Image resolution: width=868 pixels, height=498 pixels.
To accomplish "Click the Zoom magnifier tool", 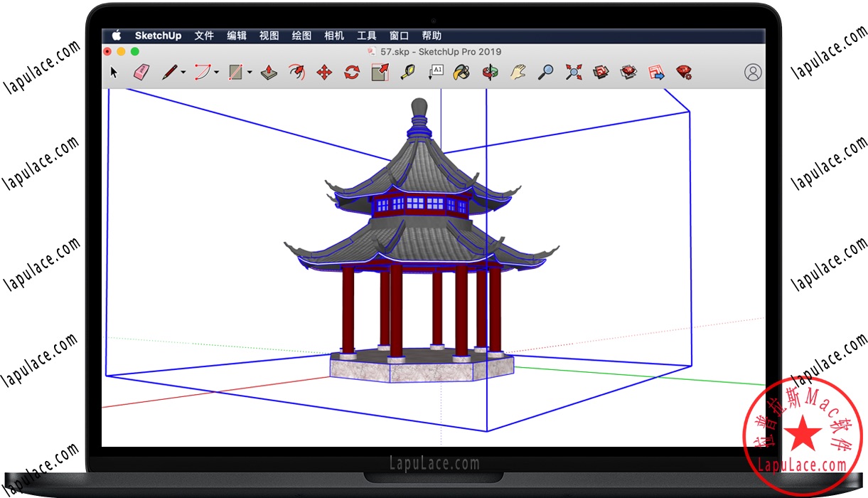I will coord(545,72).
